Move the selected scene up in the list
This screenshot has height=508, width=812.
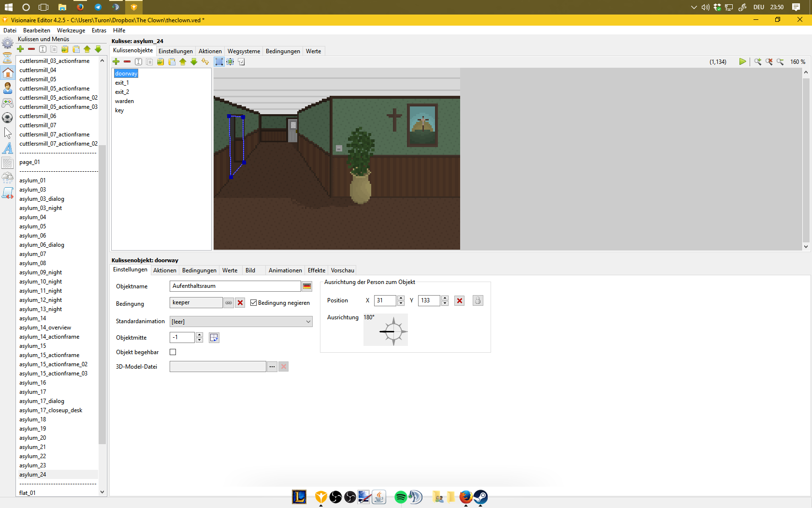point(87,49)
